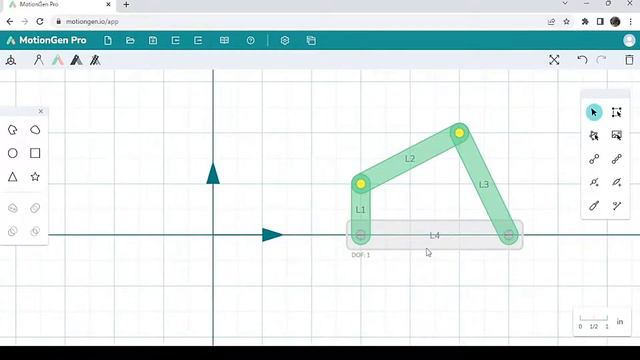This screenshot has height=360, width=640.
Task: Click the import icon with inward arrow
Action: (176, 40)
